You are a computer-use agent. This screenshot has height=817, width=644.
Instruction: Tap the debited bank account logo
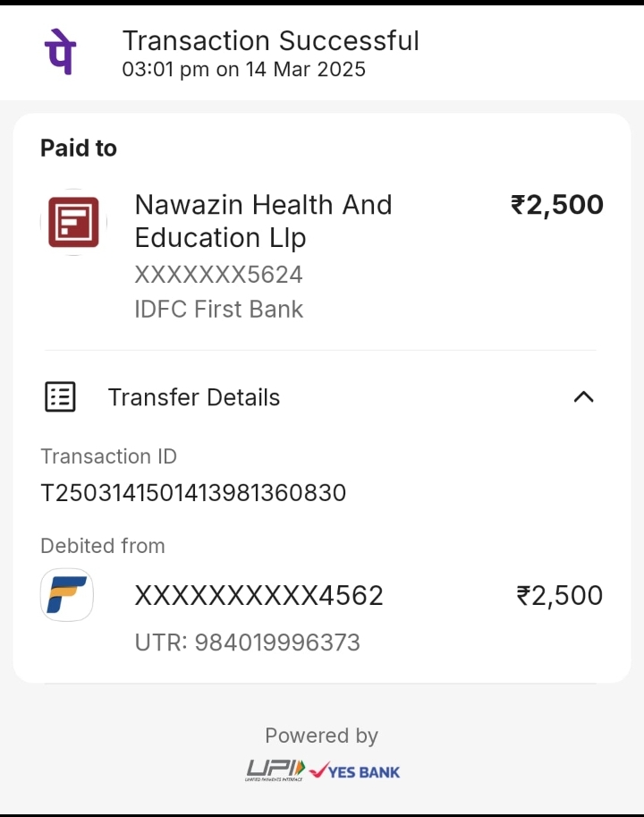click(x=67, y=595)
